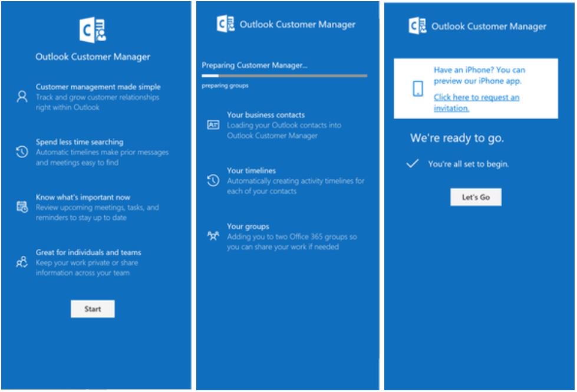Viewport: 577px width, 392px height.
Task: Click the 'Your business contacts' heading
Action: click(266, 115)
